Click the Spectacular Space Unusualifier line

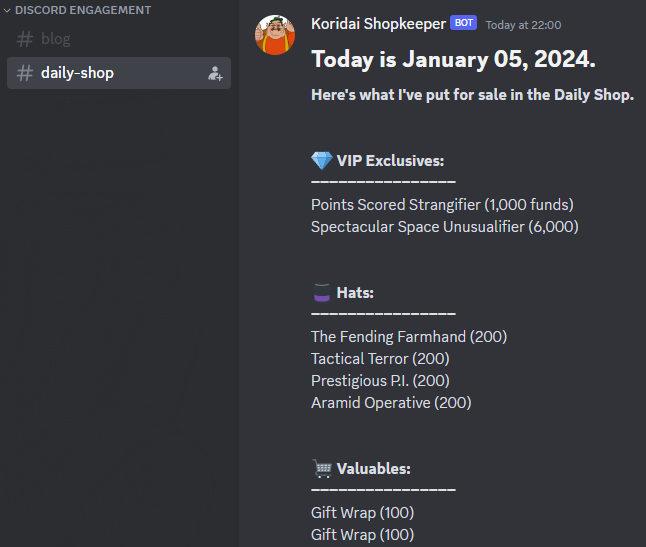pos(444,227)
